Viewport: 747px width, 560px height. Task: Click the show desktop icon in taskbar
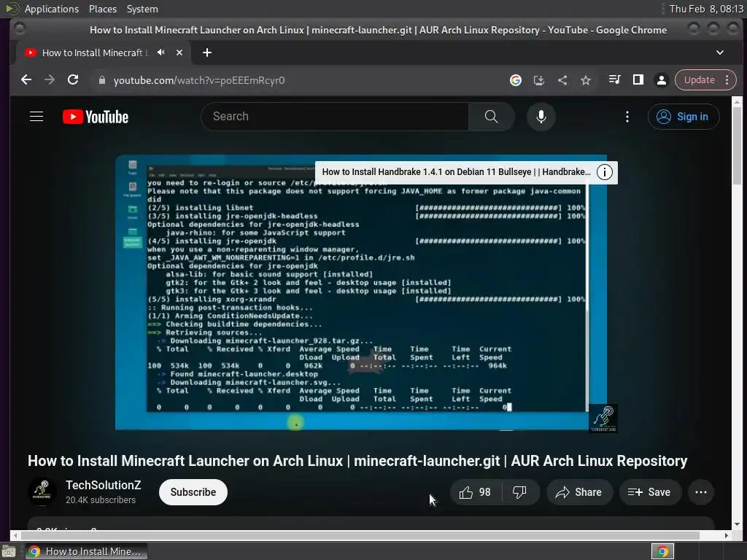pos(9,551)
